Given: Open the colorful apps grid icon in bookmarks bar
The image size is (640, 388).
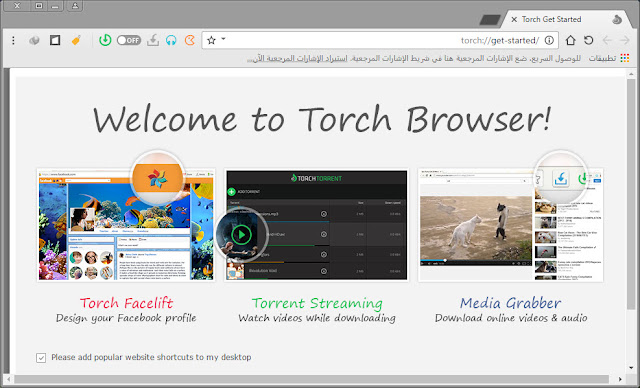Looking at the screenshot, I should pos(624,58).
